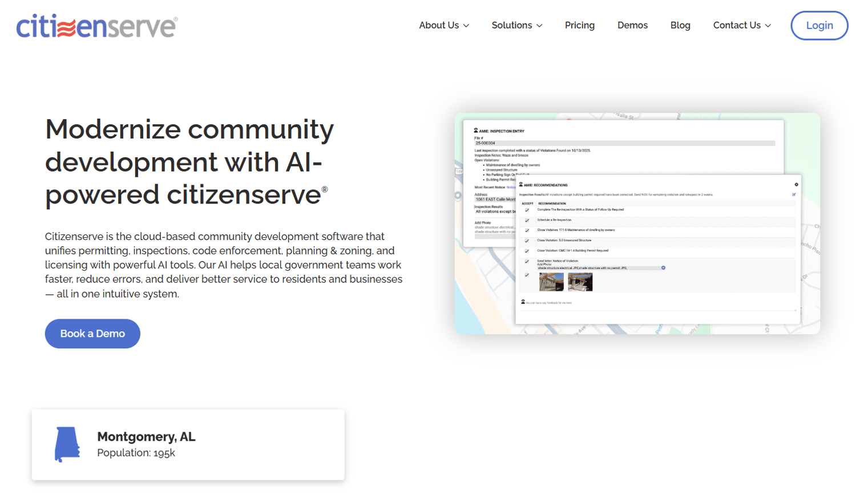Open the Solutions dropdown menu
Viewport: 864px width, 504px height.
(517, 25)
